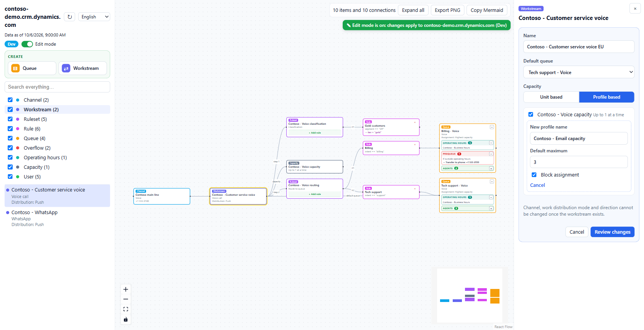This screenshot has width=644, height=330.
Task: Select Contoso - Customer service voice list item
Action: click(57, 196)
